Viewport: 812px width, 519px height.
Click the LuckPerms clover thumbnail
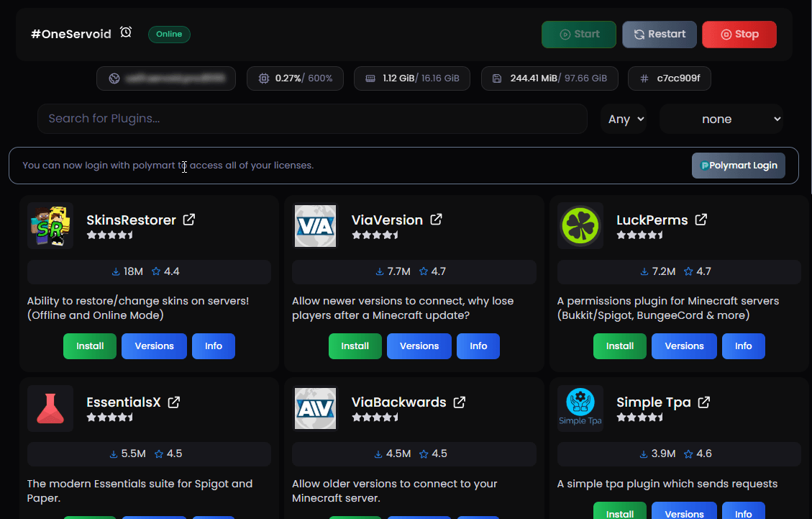click(x=580, y=225)
